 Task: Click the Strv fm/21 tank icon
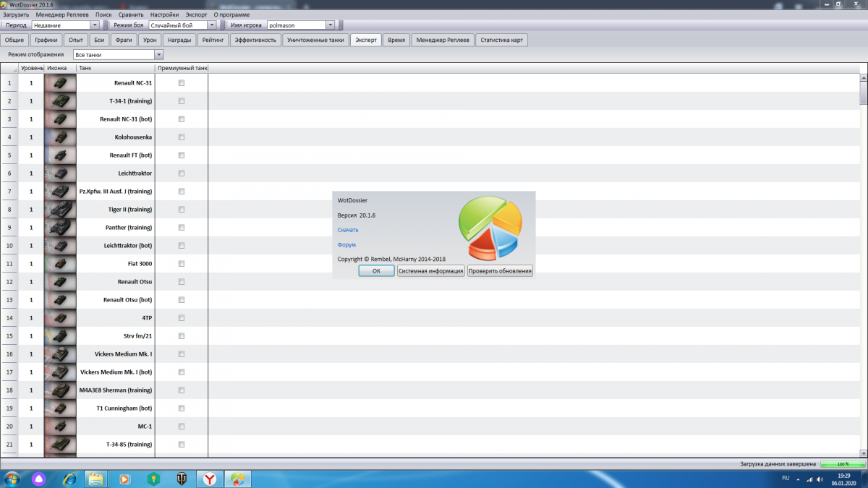click(x=60, y=336)
